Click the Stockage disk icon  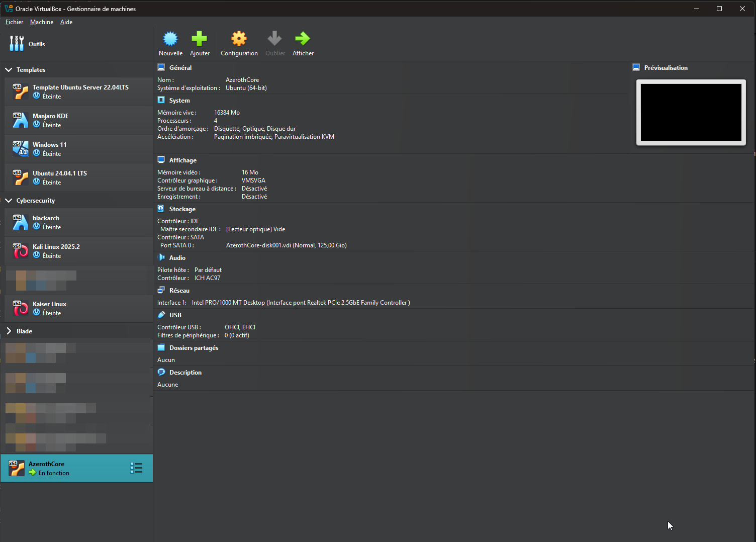[161, 209]
